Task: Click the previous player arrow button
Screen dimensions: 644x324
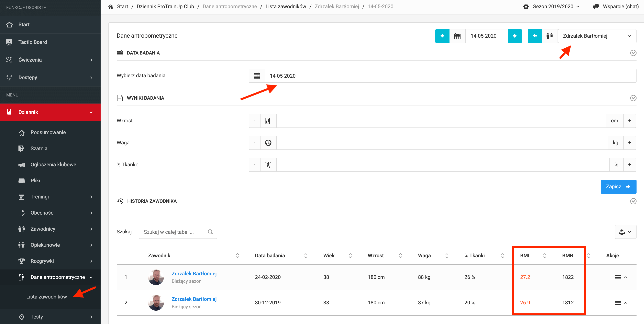Action: [x=534, y=36]
